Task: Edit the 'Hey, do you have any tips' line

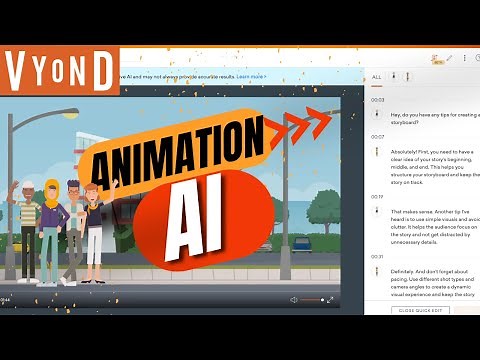Action: pos(435,119)
